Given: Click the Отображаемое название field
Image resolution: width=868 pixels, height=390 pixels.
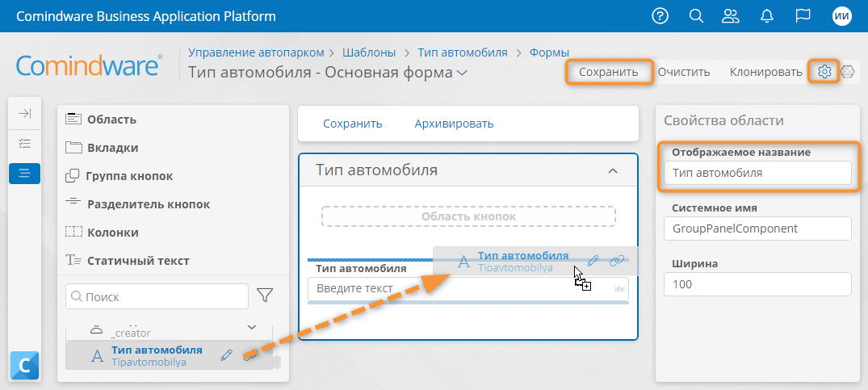Looking at the screenshot, I should [x=757, y=173].
